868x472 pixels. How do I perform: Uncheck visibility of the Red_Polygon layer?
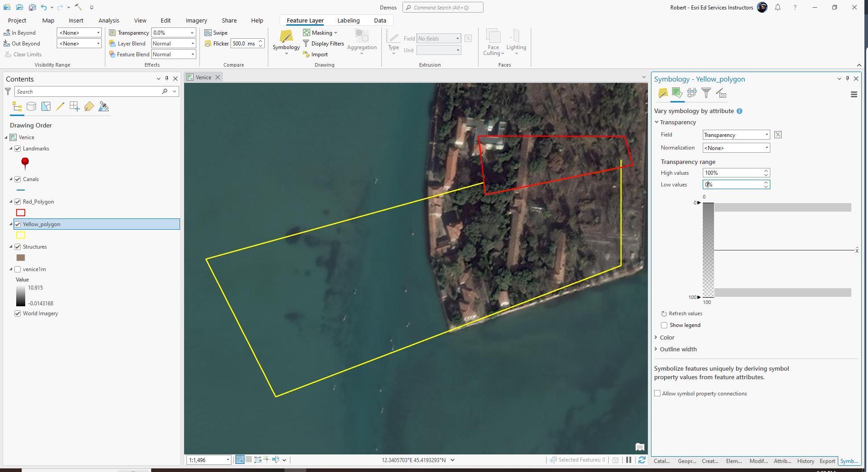pos(18,201)
